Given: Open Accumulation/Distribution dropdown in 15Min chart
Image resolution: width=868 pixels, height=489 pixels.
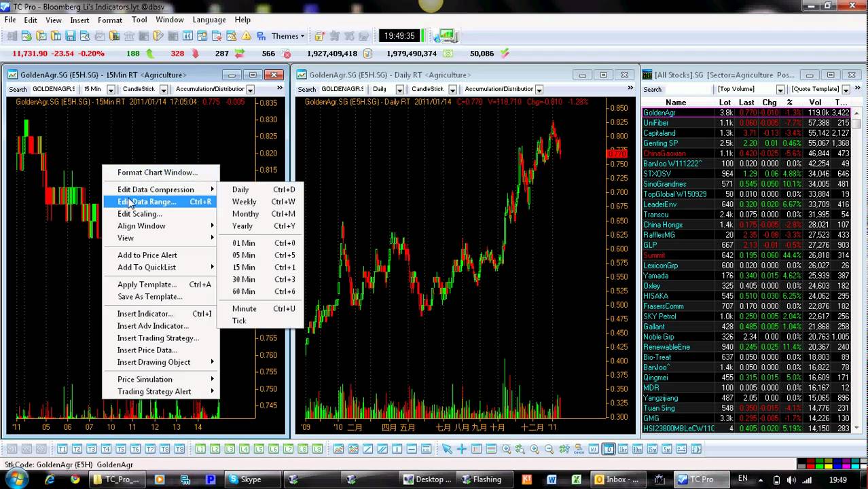Looking at the screenshot, I should [250, 90].
